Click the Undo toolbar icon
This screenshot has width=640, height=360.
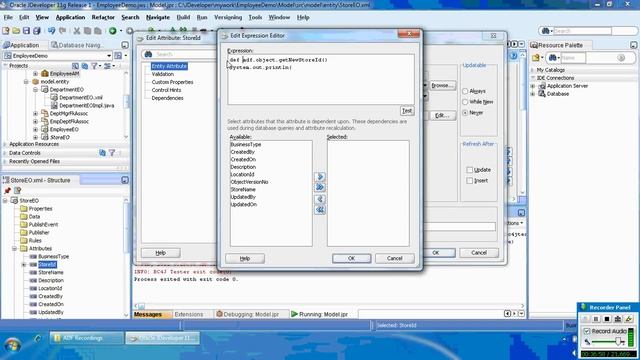(51, 31)
